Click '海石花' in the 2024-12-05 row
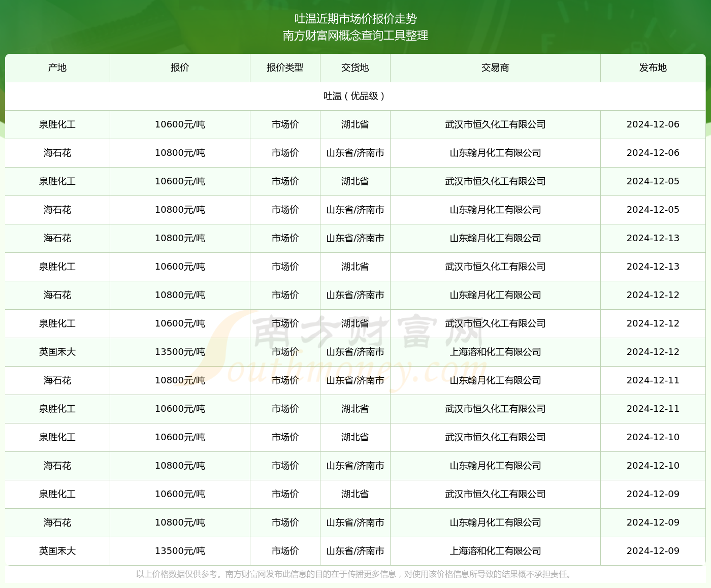The height and width of the screenshot is (588, 711). pos(57,210)
